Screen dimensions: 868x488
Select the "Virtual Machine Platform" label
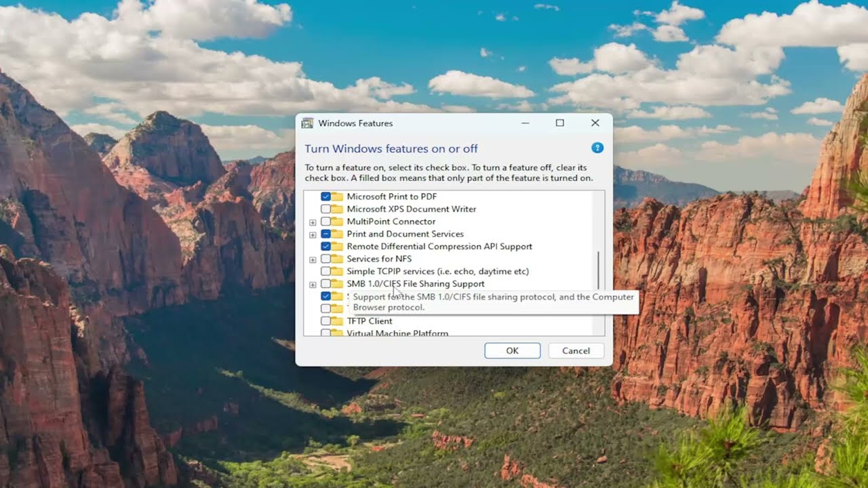(397, 333)
